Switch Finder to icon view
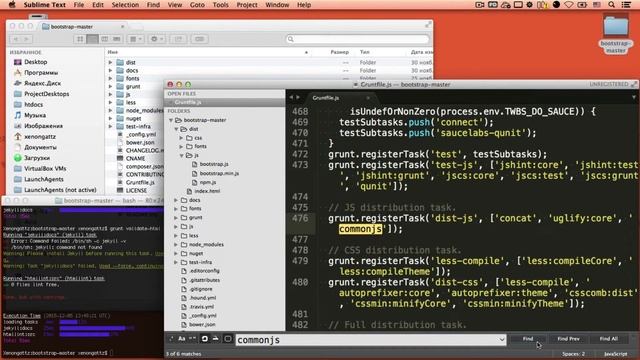 pyautogui.click(x=80, y=39)
